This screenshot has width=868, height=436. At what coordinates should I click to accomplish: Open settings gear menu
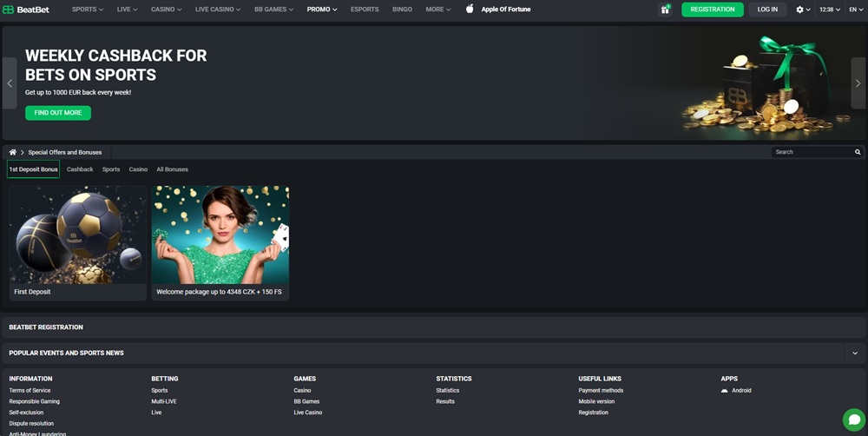point(803,10)
